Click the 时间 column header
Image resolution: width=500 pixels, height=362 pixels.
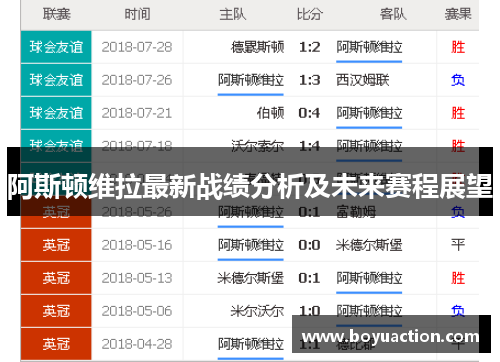click(137, 14)
